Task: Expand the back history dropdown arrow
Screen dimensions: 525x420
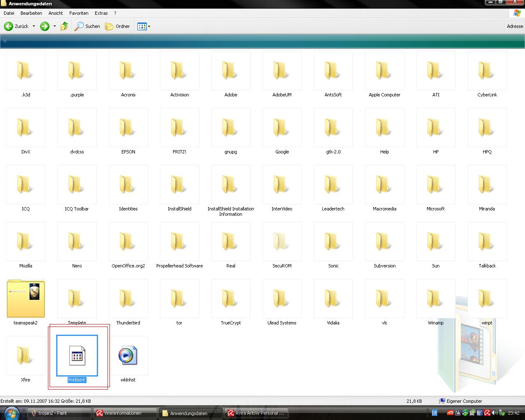Action: pos(34,26)
